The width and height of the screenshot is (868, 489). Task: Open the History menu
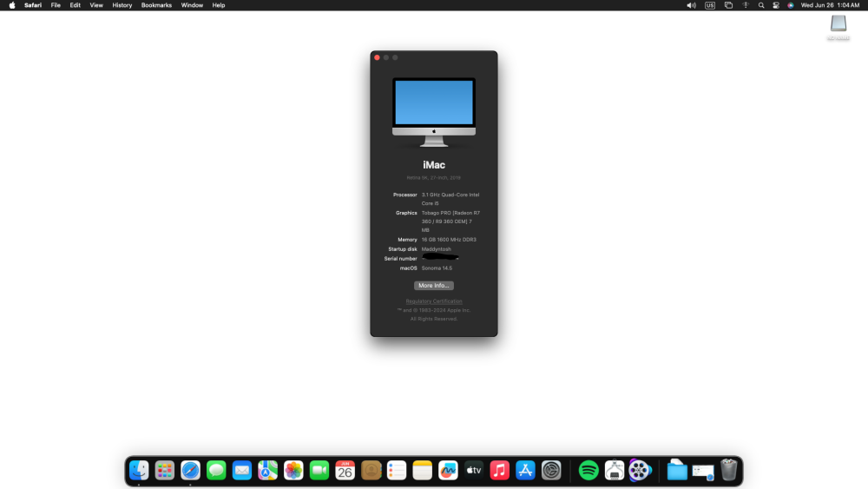coord(122,5)
